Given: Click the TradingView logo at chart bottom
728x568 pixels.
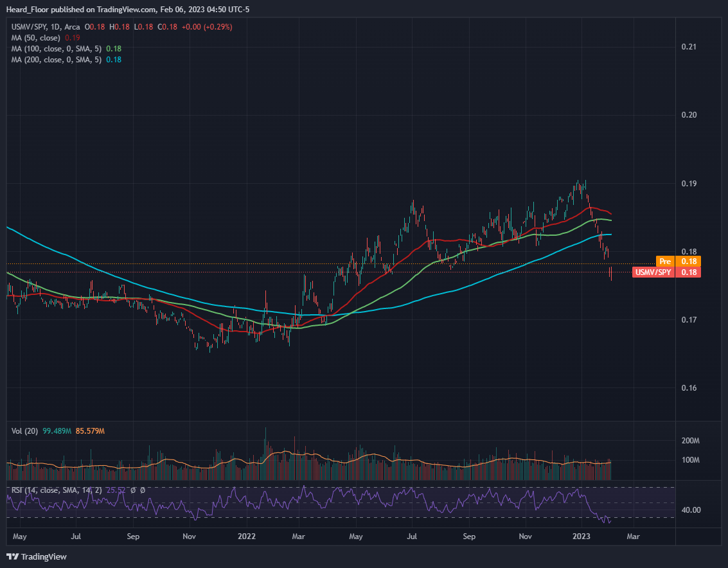Looking at the screenshot, I should coord(37,556).
